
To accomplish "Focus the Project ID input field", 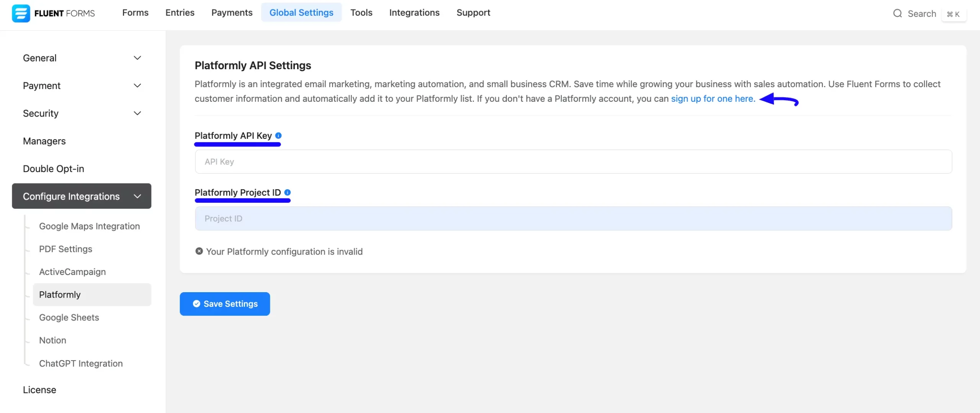I will click(x=573, y=218).
